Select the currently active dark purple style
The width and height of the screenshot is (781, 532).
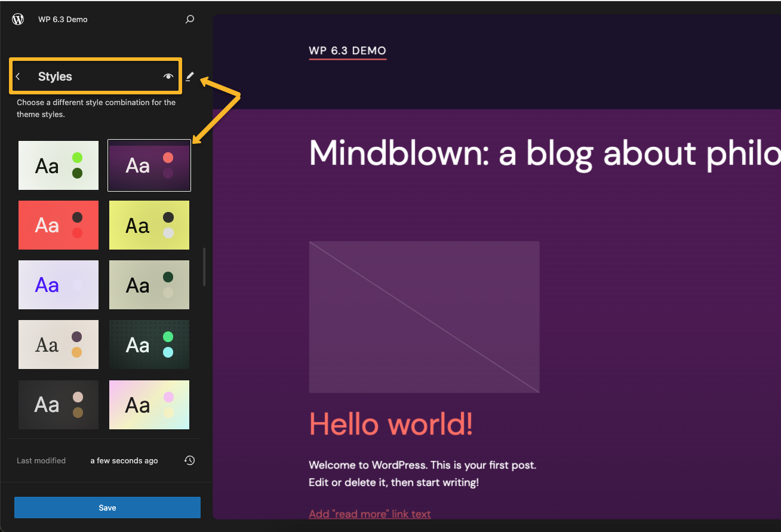[x=149, y=165]
